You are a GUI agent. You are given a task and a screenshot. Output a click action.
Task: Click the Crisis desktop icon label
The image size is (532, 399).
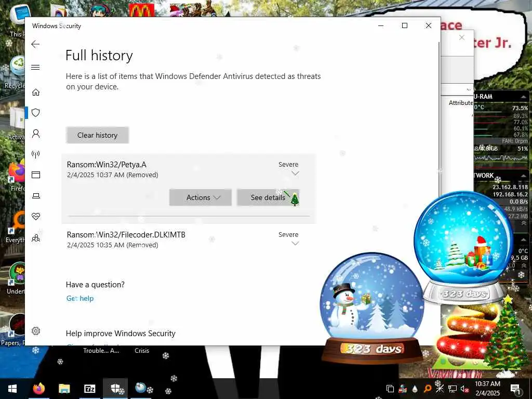tap(142, 351)
